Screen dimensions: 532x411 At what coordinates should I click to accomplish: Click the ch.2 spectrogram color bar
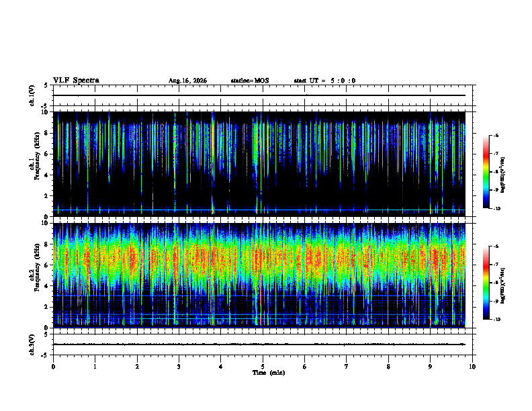pos(486,283)
